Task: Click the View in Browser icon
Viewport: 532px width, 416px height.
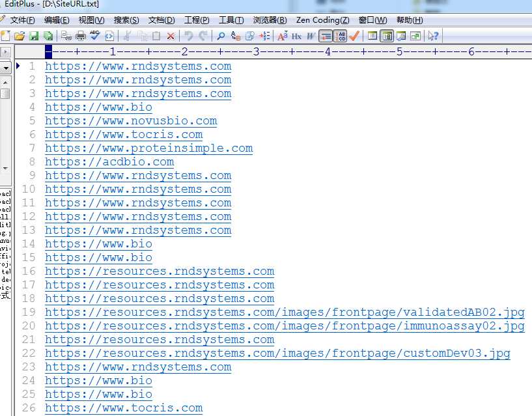Action: click(x=109, y=36)
